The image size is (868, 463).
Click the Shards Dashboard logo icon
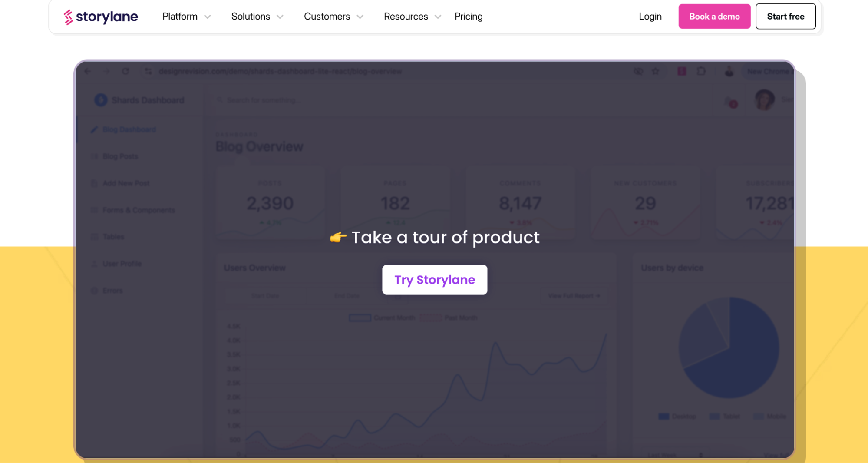[101, 100]
